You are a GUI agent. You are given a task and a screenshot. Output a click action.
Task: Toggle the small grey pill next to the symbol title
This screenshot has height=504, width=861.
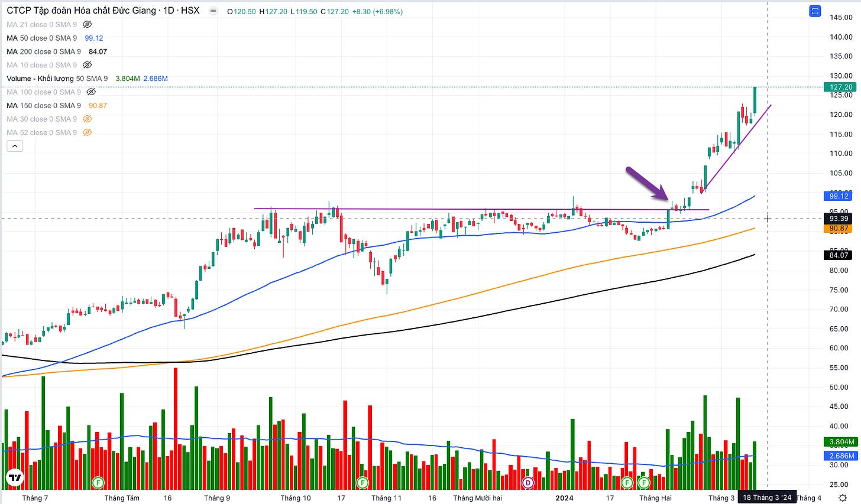coord(213,11)
